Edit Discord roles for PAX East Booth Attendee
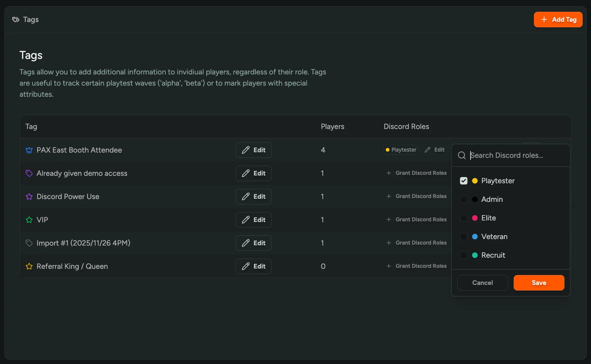The height and width of the screenshot is (364, 591). [435, 150]
